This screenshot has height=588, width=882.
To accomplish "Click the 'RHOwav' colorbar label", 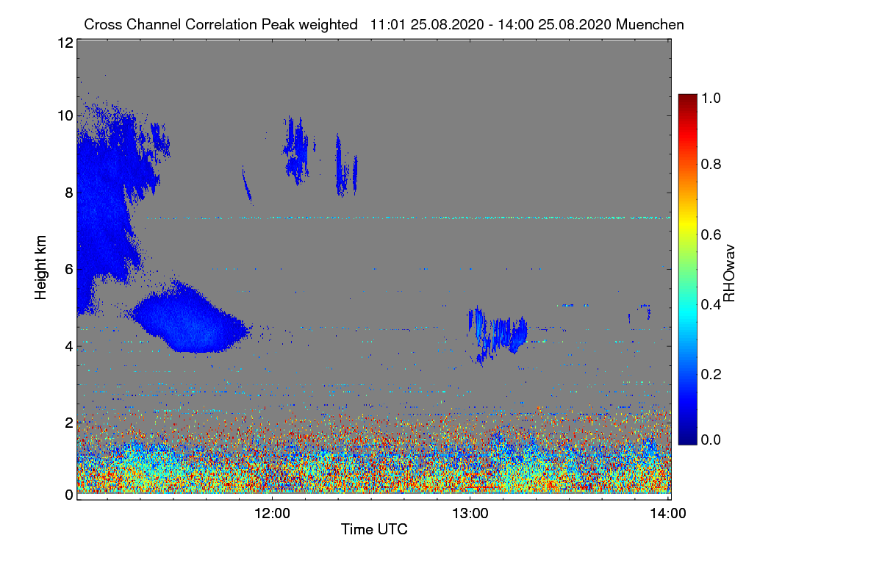I will pos(729,273).
